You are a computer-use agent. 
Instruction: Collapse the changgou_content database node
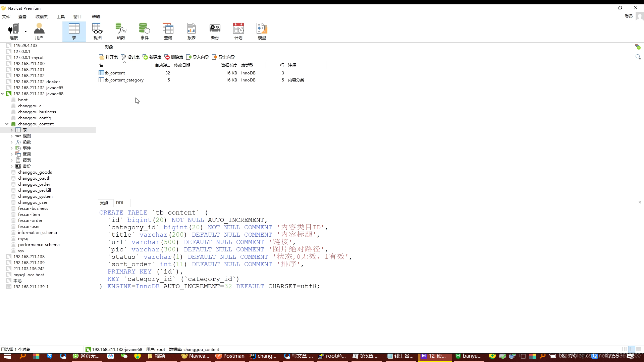coord(7,124)
